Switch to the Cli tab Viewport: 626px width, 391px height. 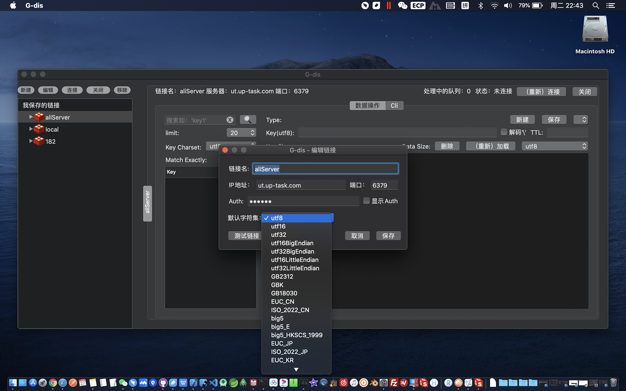click(394, 105)
